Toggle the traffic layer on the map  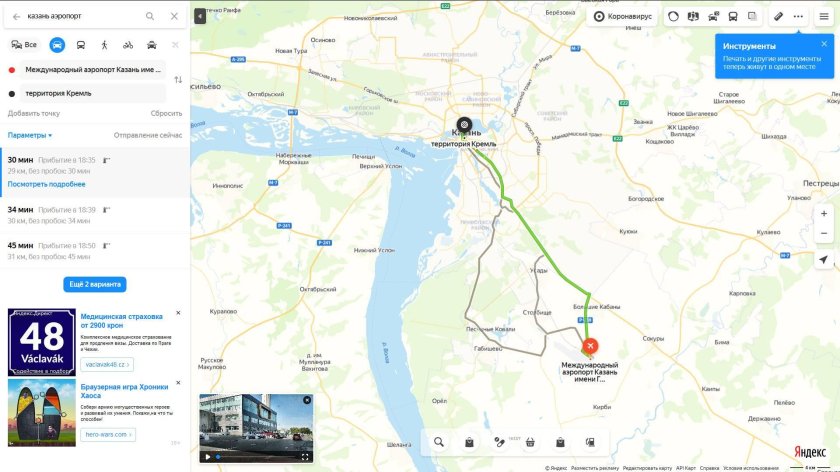click(x=673, y=17)
